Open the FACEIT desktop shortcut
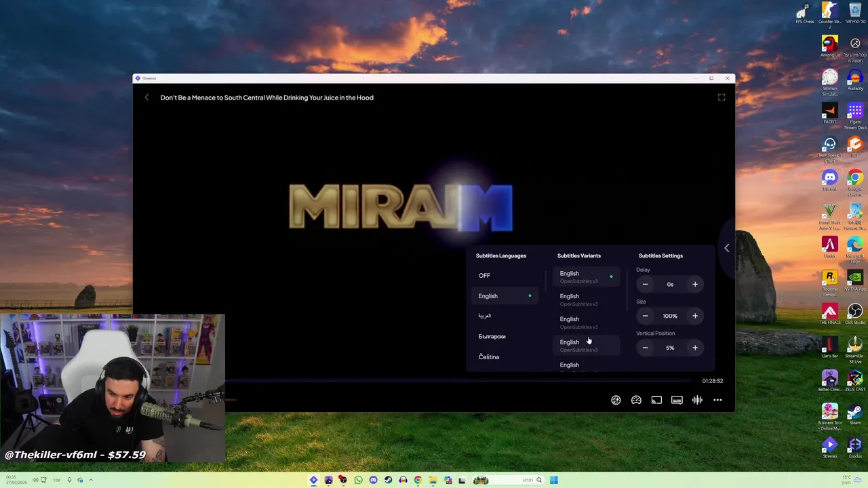868x488 pixels. pyautogui.click(x=830, y=113)
